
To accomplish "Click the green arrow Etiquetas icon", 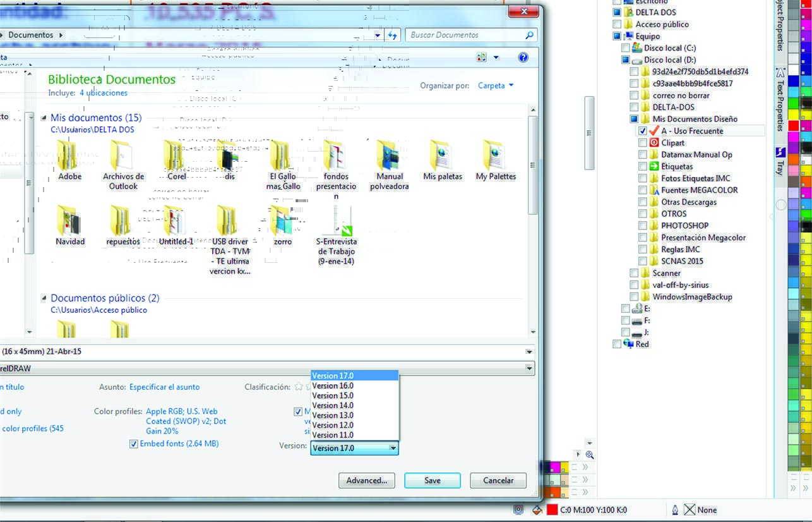I will [654, 166].
